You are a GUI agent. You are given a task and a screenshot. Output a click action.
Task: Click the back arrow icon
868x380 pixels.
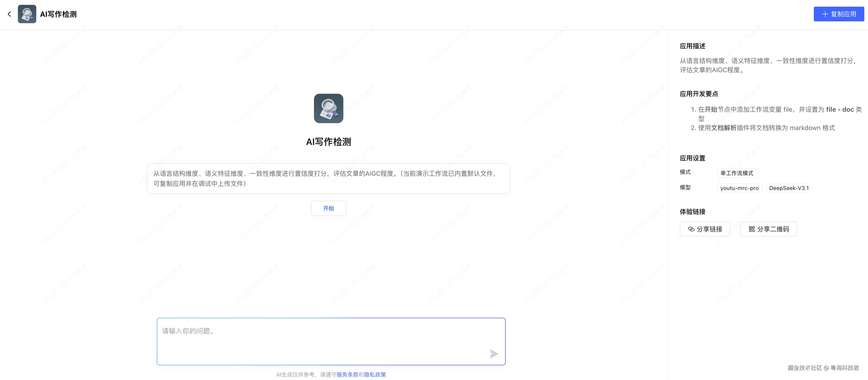coord(9,14)
